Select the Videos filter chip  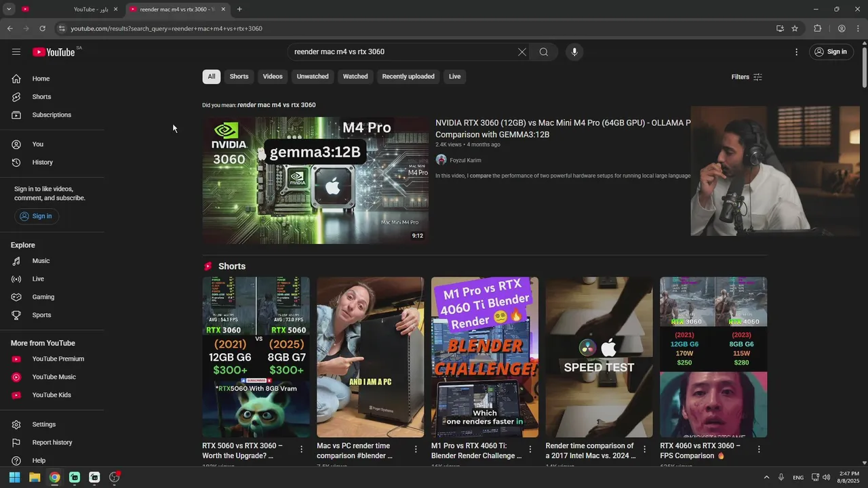273,77
